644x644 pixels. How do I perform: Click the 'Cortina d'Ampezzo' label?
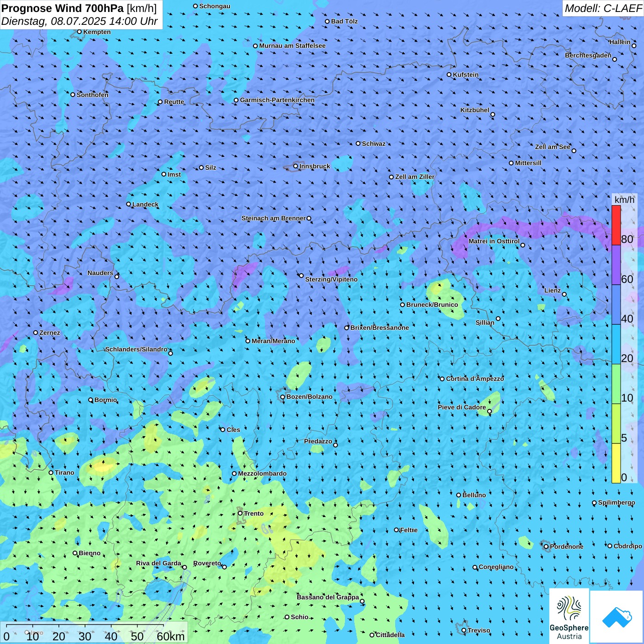click(x=475, y=379)
